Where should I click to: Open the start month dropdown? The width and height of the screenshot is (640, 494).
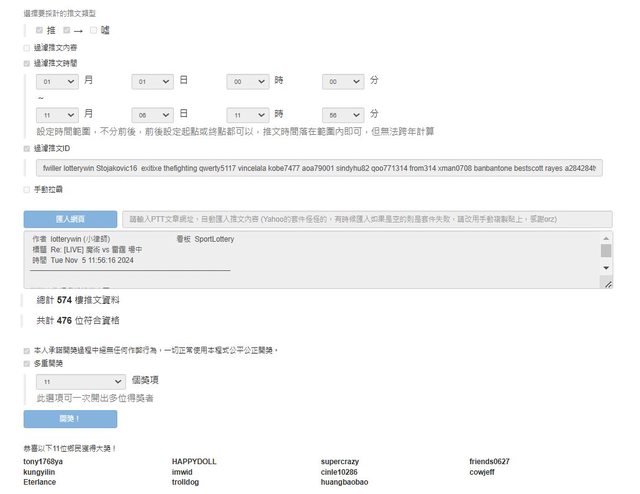pyautogui.click(x=56, y=81)
